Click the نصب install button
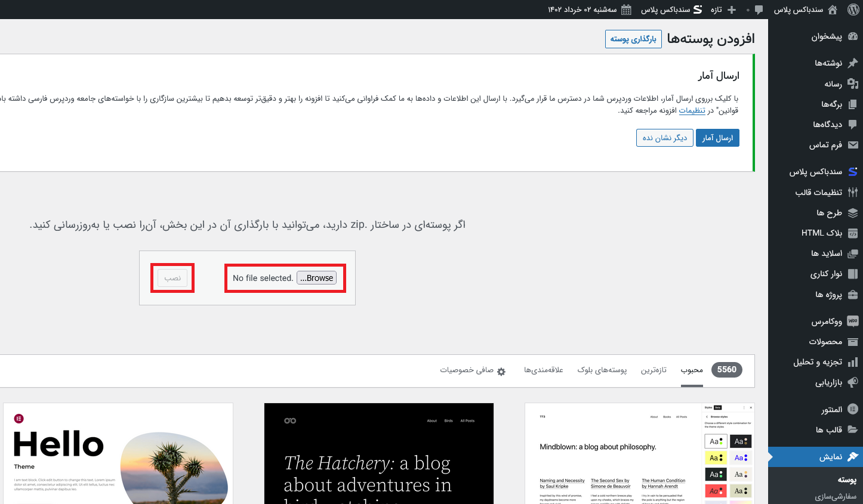863x504 pixels. point(172,278)
